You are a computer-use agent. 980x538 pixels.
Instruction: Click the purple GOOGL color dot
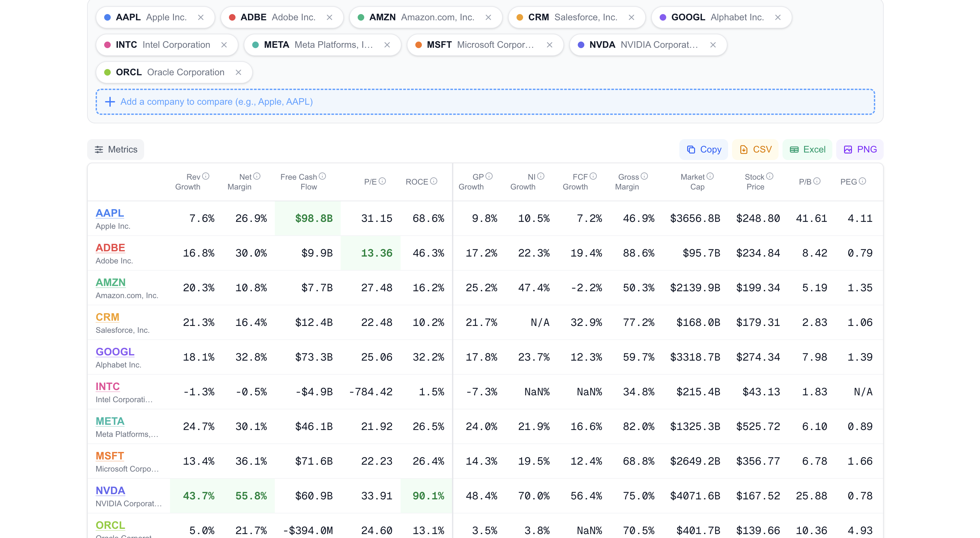pyautogui.click(x=663, y=17)
